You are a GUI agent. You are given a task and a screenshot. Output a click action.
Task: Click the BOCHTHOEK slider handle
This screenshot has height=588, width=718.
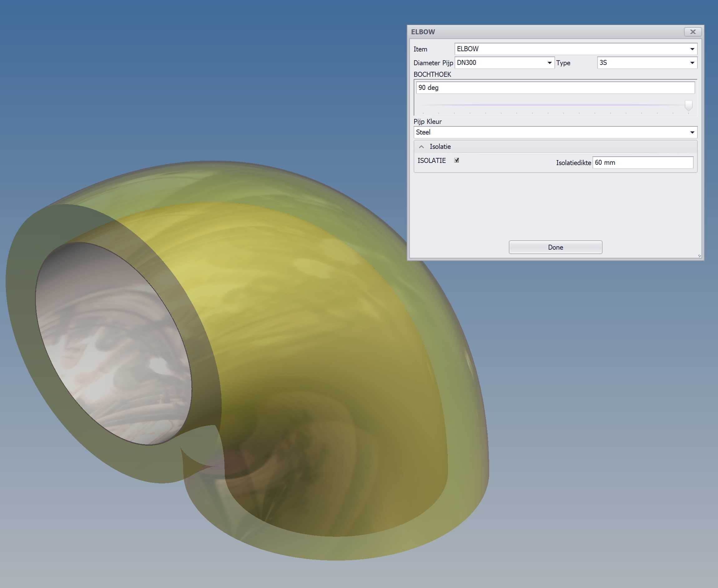click(x=688, y=105)
